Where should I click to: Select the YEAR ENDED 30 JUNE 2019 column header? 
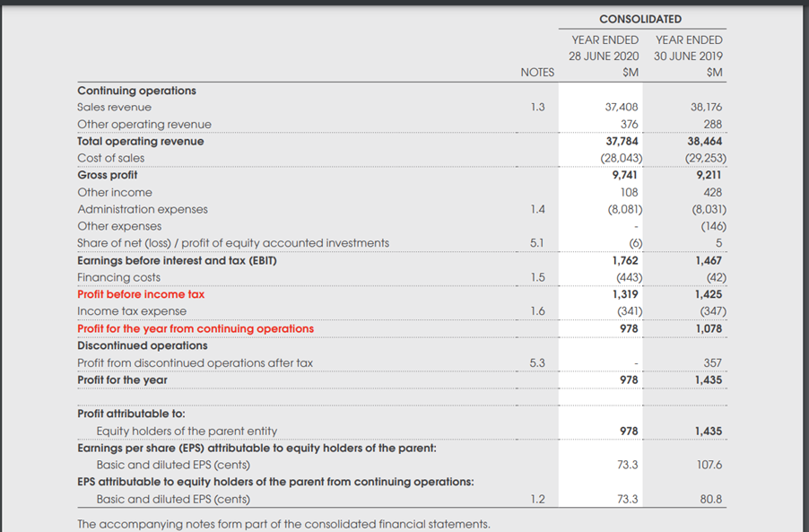[x=687, y=48]
